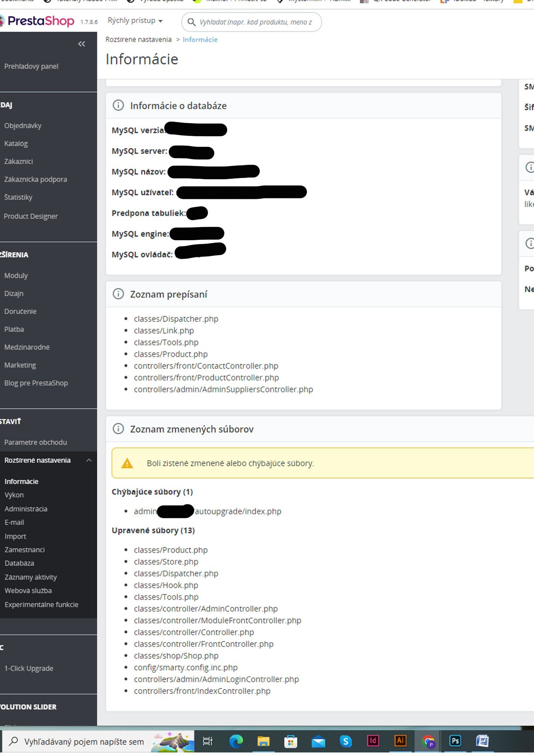Open 1-Click Upgrade menu item
The image size is (534, 756).
(29, 668)
